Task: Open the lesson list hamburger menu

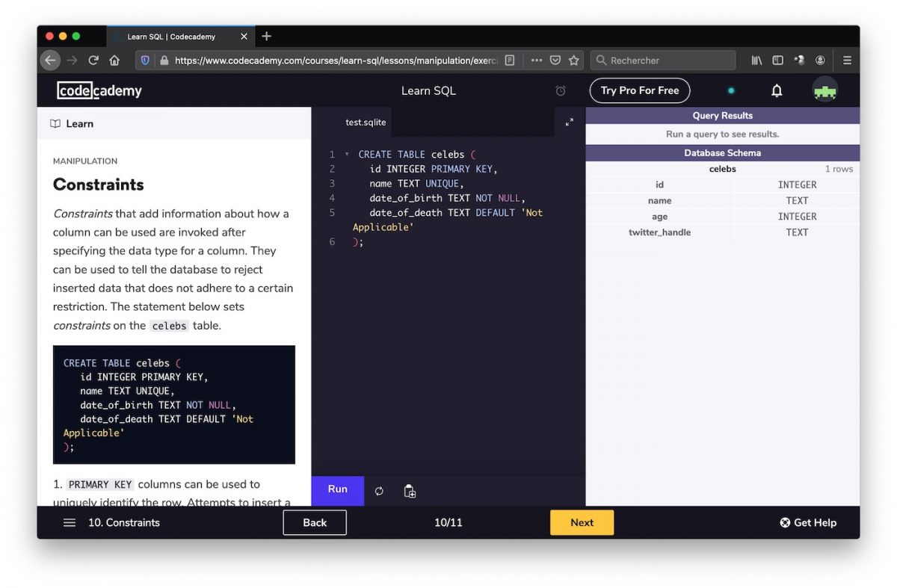Action: [x=69, y=522]
